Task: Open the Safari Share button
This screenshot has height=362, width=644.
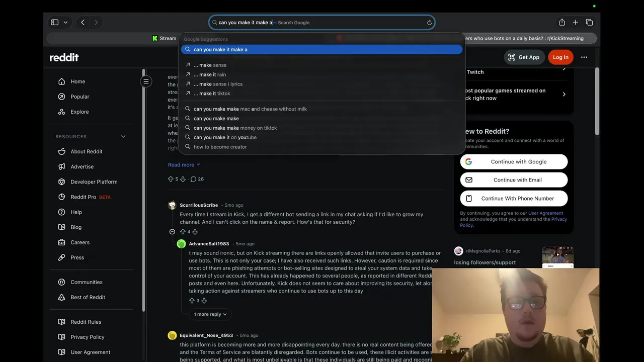Action: click(x=561, y=22)
